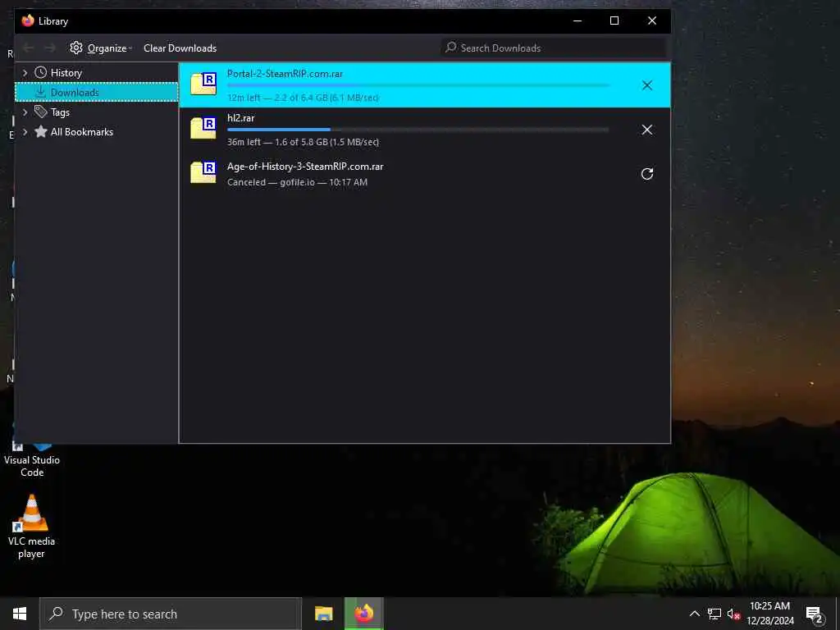Click the back arrow in Library toolbar
This screenshot has height=630, width=840.
(x=29, y=48)
